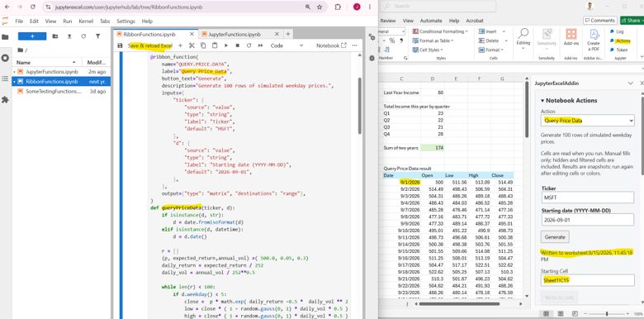Click the Jupyter Token ribbon button
Viewport: 644px width, 319px height.
coord(619,50)
